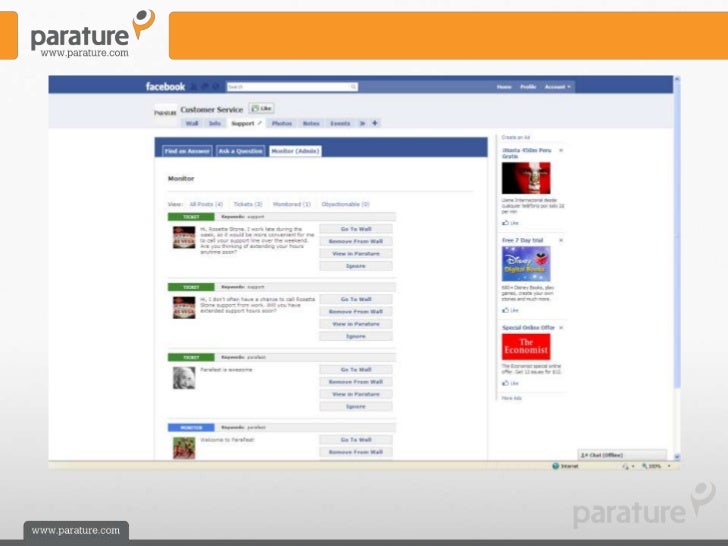This screenshot has width=728, height=546.
Task: Click the Like button beside Customer Service
Action: (x=261, y=109)
